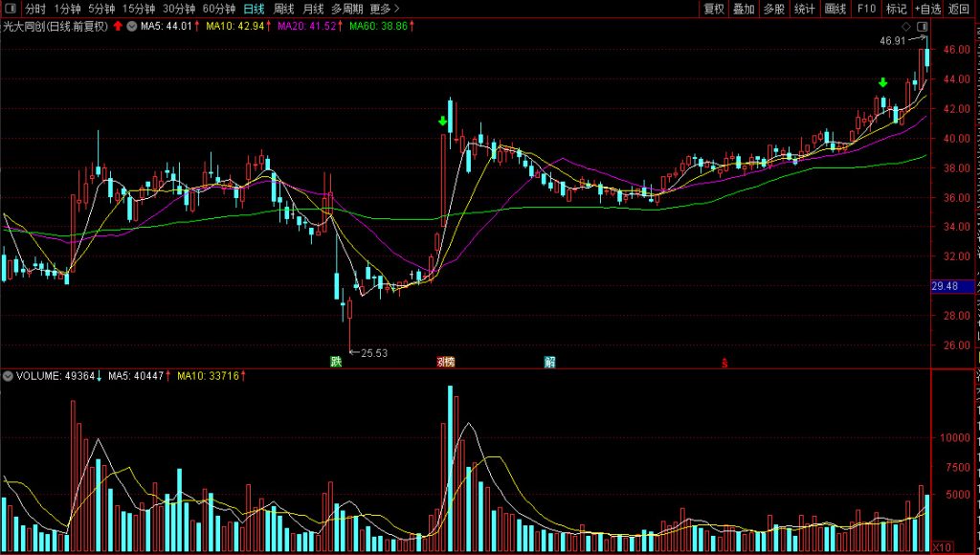
Task: Add stock via '+自选' button
Action: click(928, 9)
